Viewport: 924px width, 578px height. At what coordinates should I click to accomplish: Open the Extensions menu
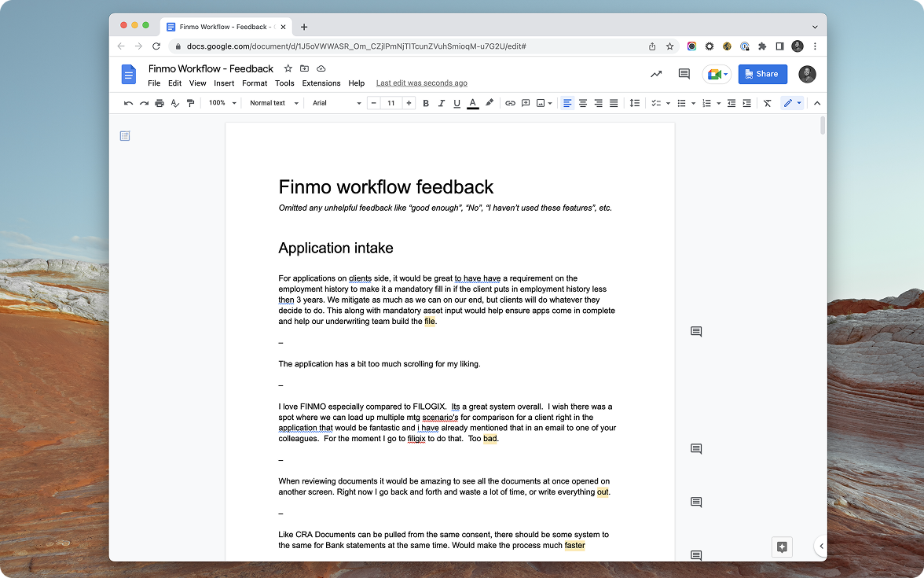coord(321,83)
